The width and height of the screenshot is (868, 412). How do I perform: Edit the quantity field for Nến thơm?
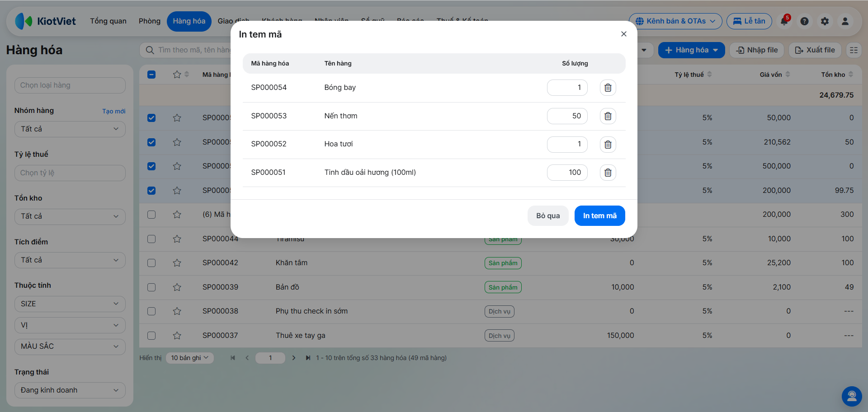[x=567, y=116]
